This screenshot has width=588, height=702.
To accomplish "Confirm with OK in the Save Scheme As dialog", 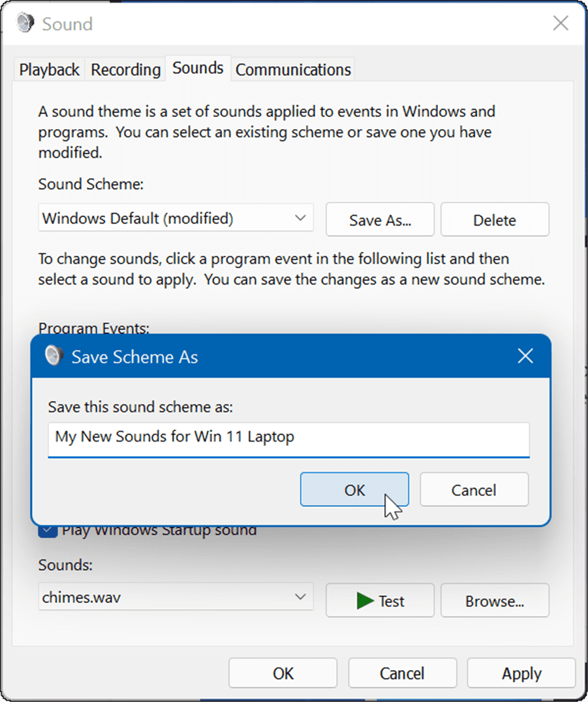I will coord(354,489).
